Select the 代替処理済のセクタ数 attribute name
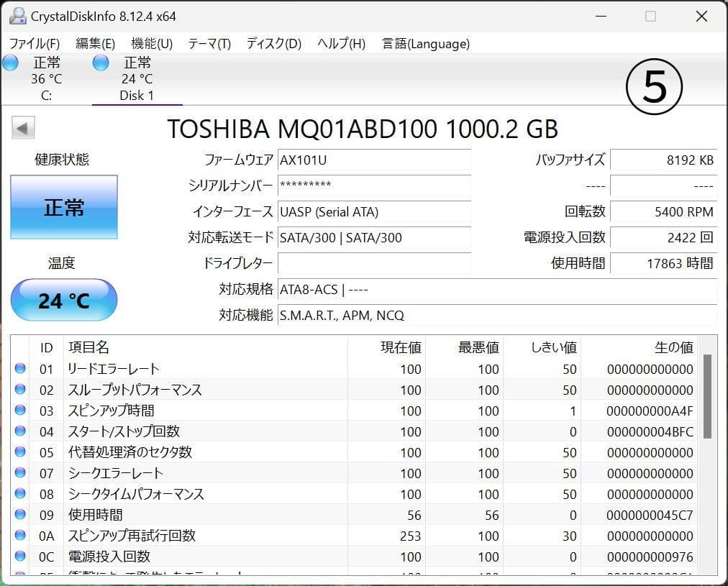Image resolution: width=728 pixels, height=586 pixels. pyautogui.click(x=130, y=452)
